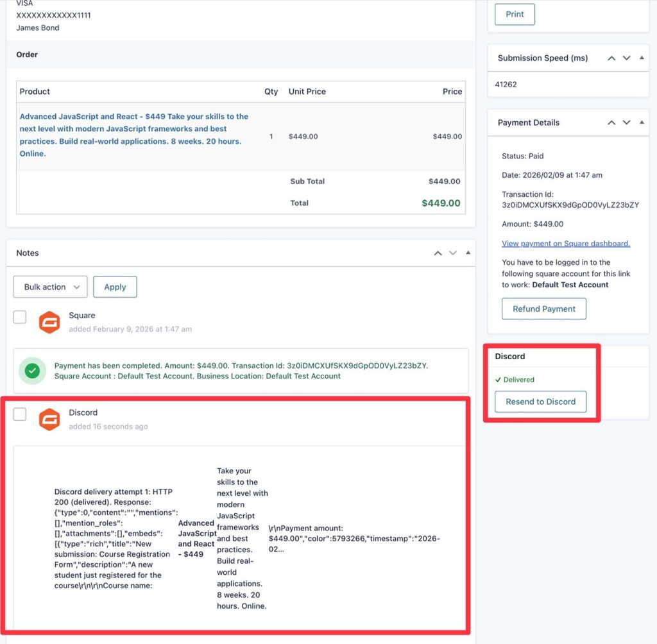Move Notes panel down

point(453,253)
